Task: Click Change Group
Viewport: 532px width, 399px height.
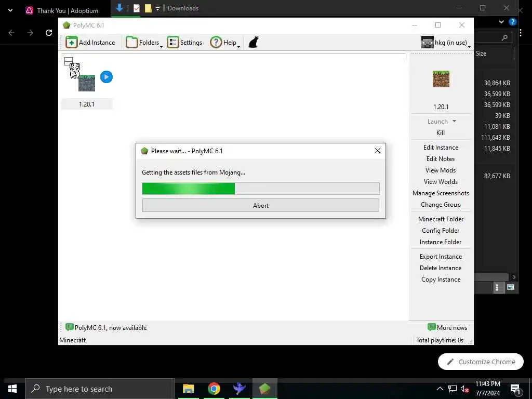Action: pyautogui.click(x=441, y=205)
